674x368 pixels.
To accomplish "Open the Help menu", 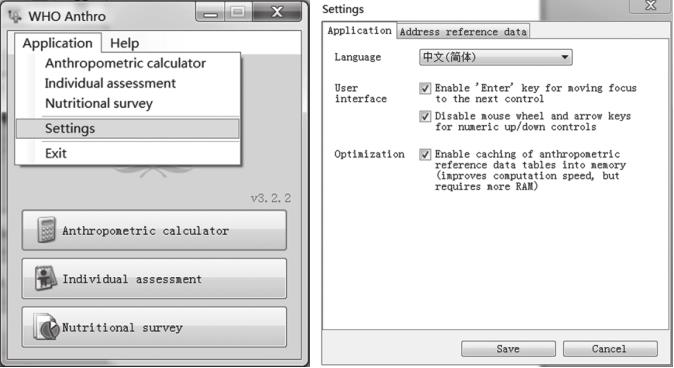I will 124,43.
